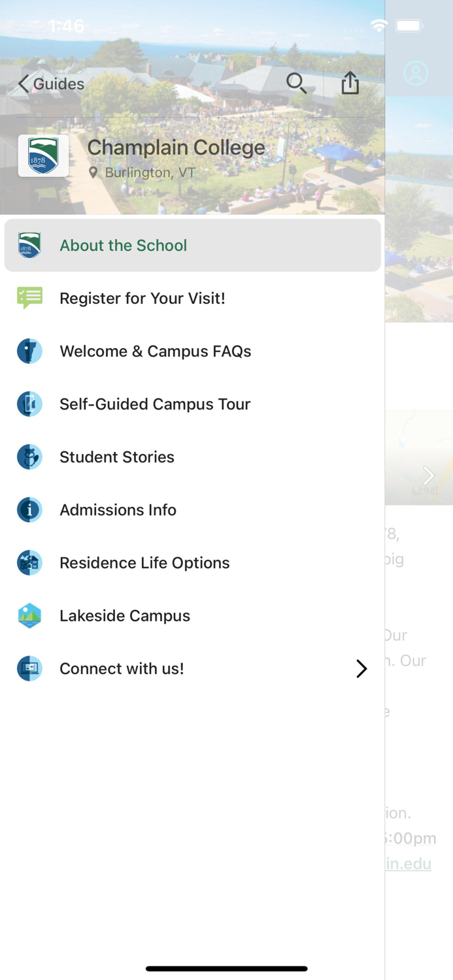Select the About the School menu item
Image resolution: width=453 pixels, height=980 pixels.
click(123, 246)
